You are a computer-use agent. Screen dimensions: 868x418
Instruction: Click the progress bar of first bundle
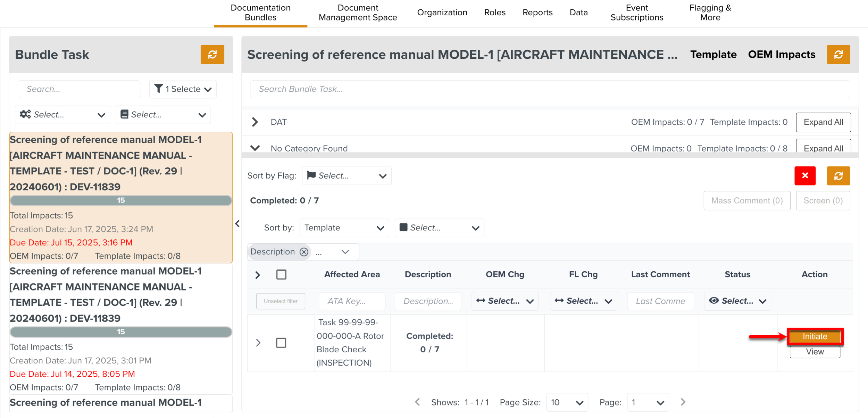click(121, 200)
